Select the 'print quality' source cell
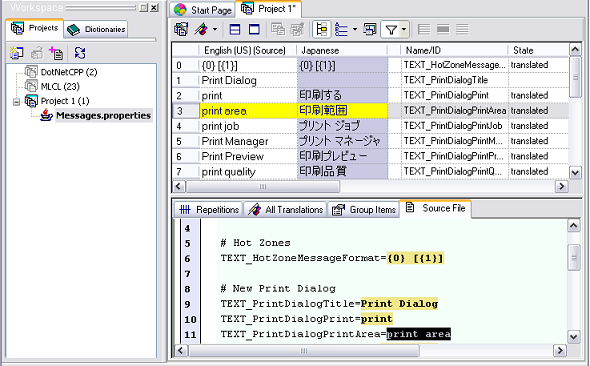590x366 pixels. [248, 172]
